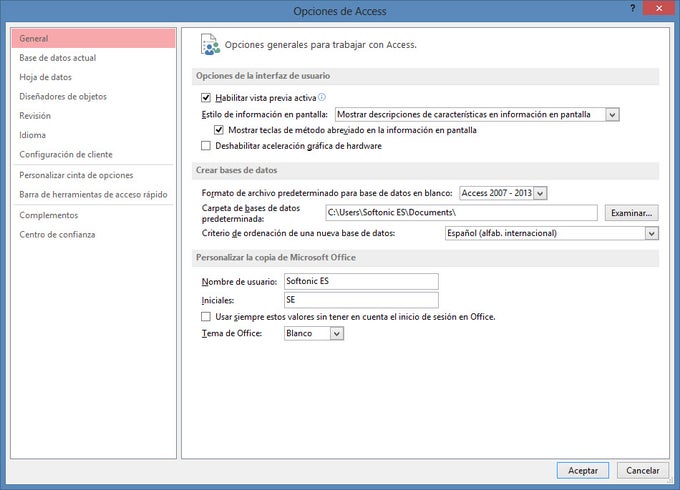This screenshot has width=680, height=490.
Task: Select the Idioma category
Action: click(x=94, y=135)
